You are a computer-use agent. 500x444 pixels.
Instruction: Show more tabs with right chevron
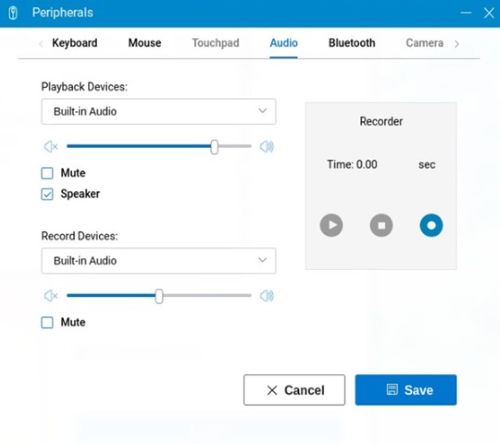point(457,44)
